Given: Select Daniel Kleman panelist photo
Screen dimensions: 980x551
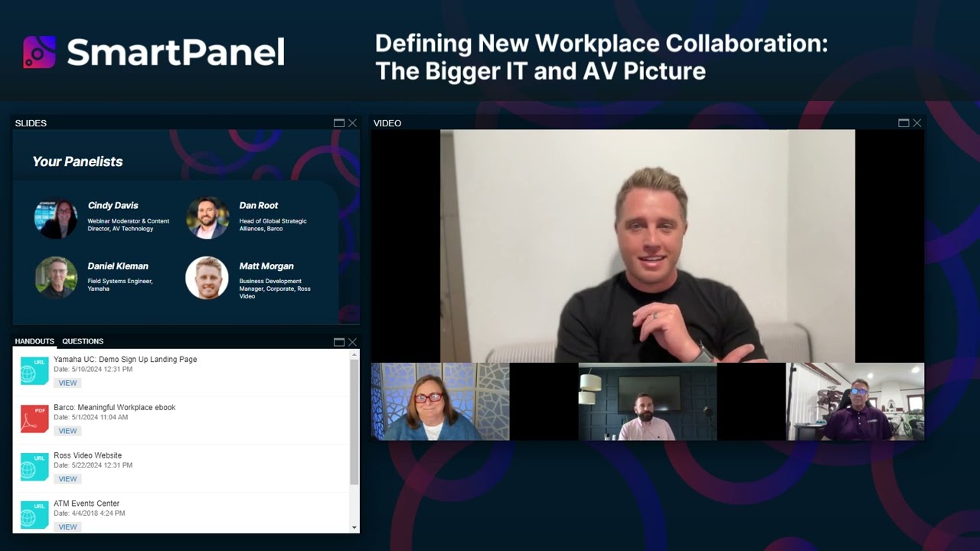Looking at the screenshot, I should [56, 278].
